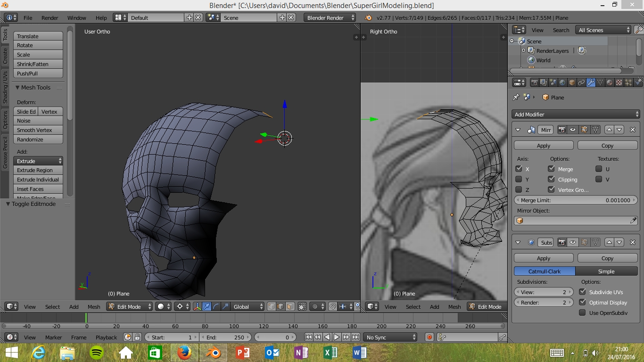Viewport: 644px width, 362px height.
Task: Switch to the Shading / UVs tab
Action: pos(5,88)
